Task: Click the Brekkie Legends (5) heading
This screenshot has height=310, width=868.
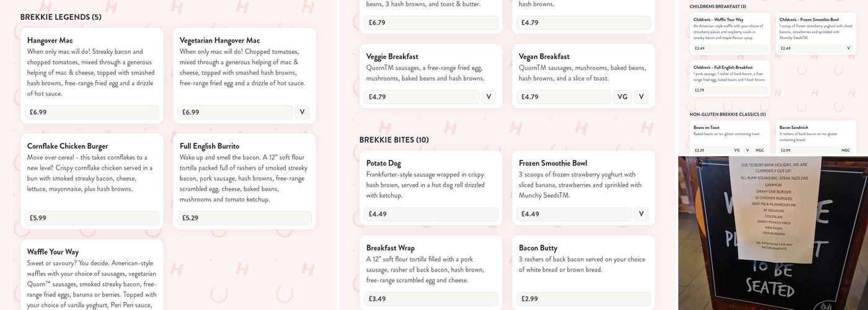Action: 61,17
